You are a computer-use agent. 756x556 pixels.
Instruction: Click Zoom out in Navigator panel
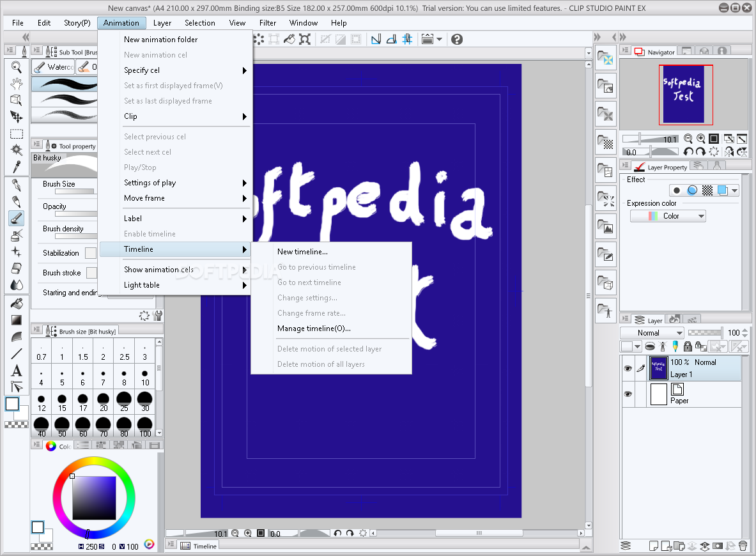(688, 139)
